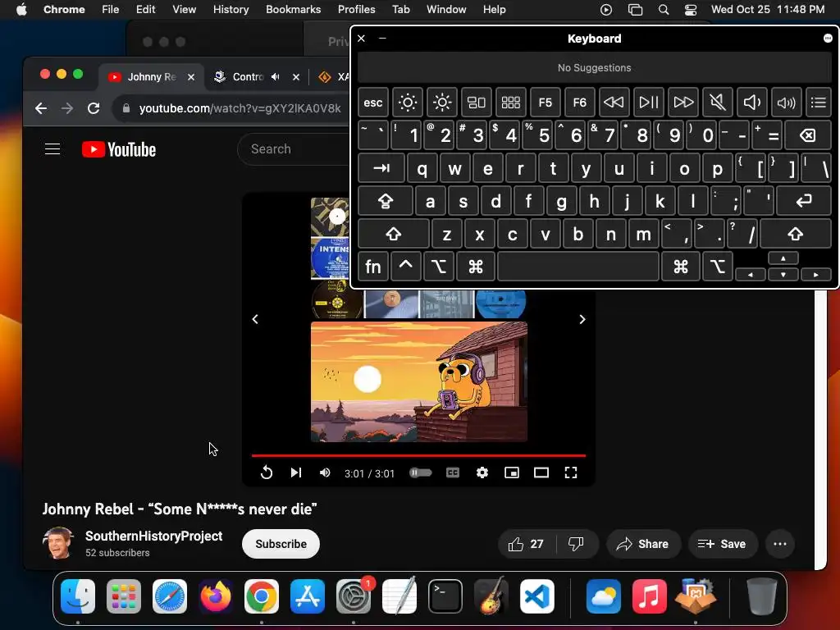Tap the list key on keyboard's top row
This screenshot has width=840, height=630.
tap(818, 103)
